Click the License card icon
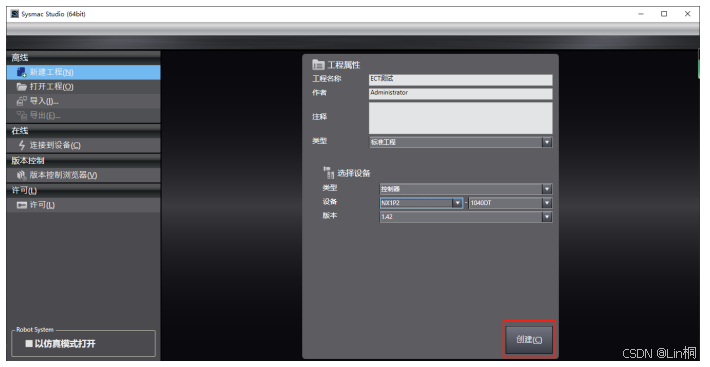The height and width of the screenshot is (367, 710). [22, 205]
